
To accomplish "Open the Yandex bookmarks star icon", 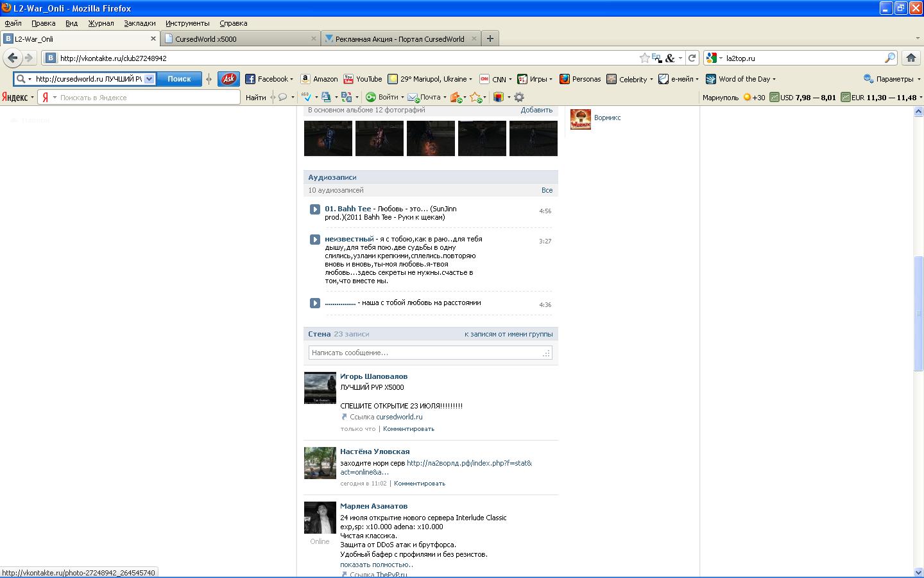I will (476, 97).
